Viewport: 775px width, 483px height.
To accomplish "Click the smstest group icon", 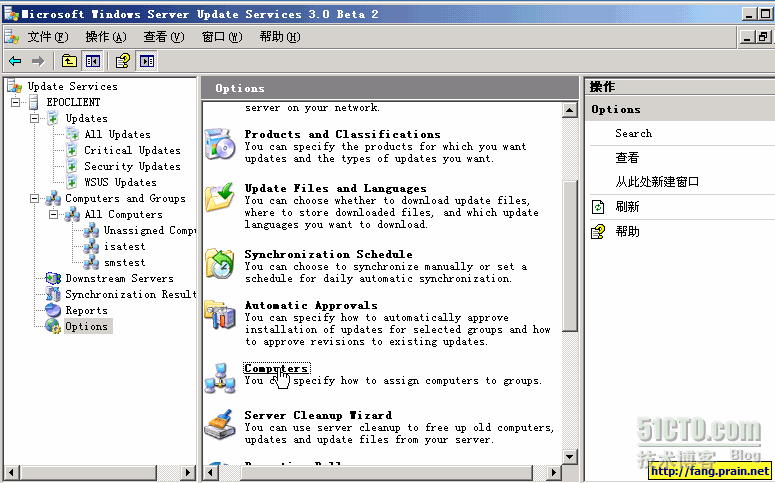I will click(x=91, y=263).
